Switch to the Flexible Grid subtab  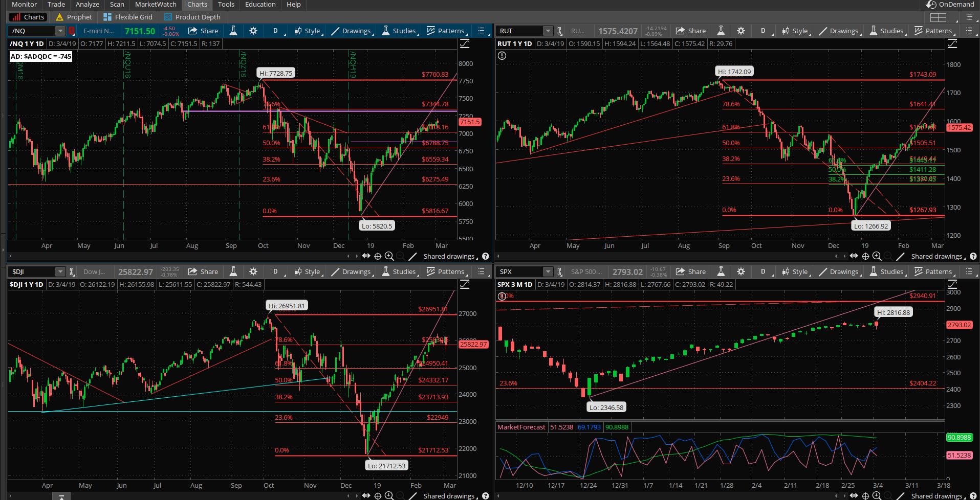point(128,17)
